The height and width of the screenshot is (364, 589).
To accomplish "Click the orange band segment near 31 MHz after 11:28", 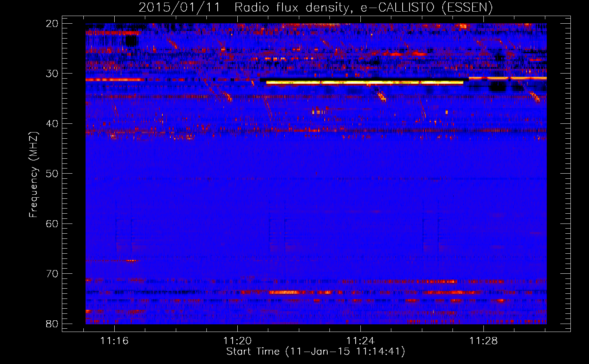I will pyautogui.click(x=508, y=78).
